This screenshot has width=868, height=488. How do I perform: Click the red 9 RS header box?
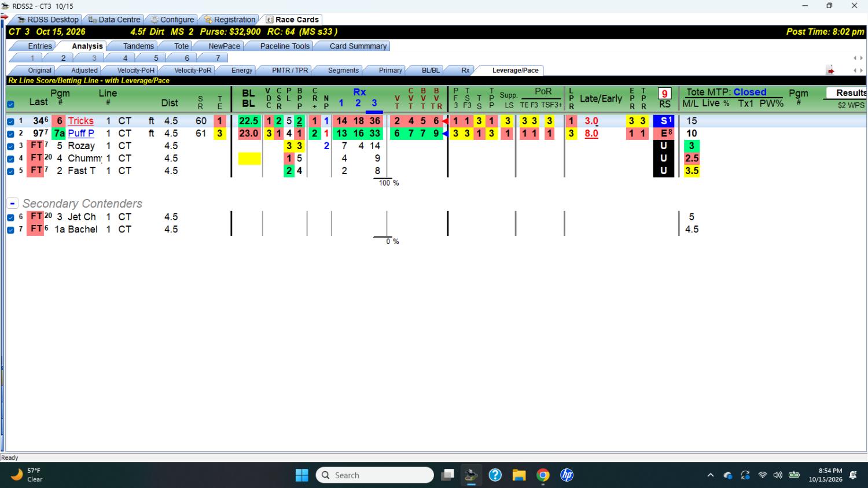[664, 93]
